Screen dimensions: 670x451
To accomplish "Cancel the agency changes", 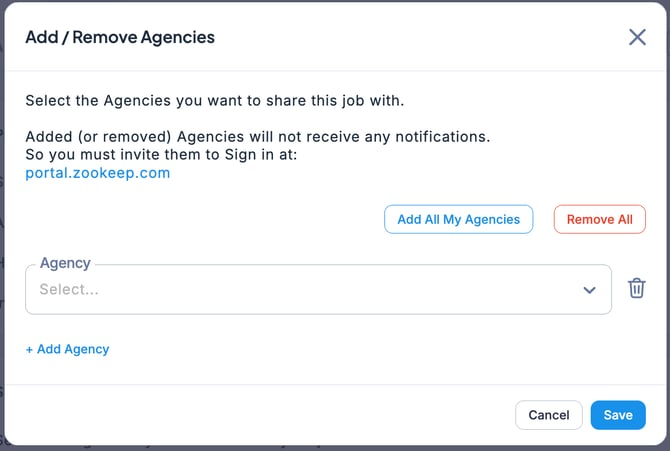I will (x=548, y=415).
